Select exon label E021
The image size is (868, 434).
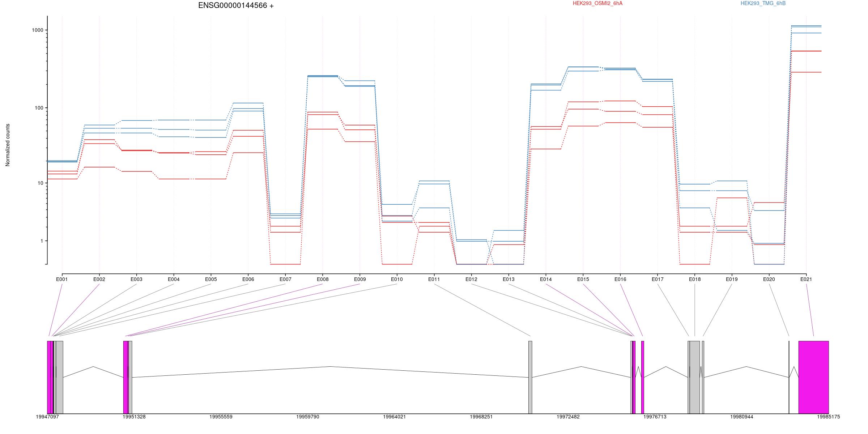806,279
